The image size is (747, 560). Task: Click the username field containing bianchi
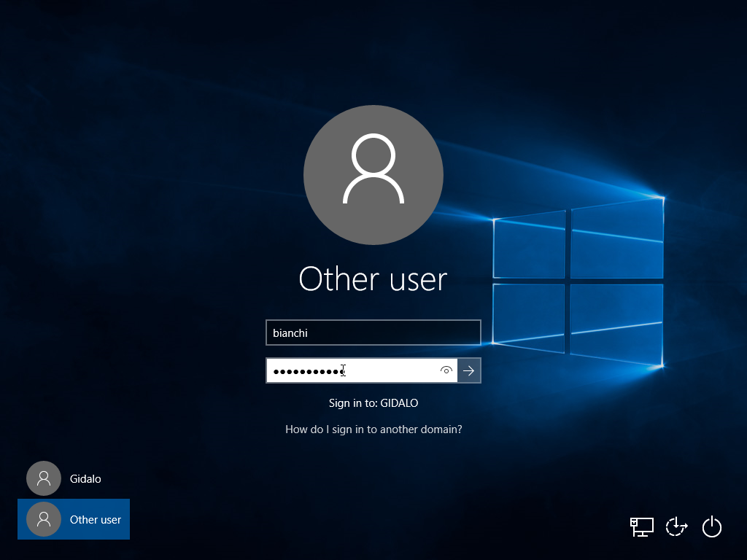pos(373,332)
